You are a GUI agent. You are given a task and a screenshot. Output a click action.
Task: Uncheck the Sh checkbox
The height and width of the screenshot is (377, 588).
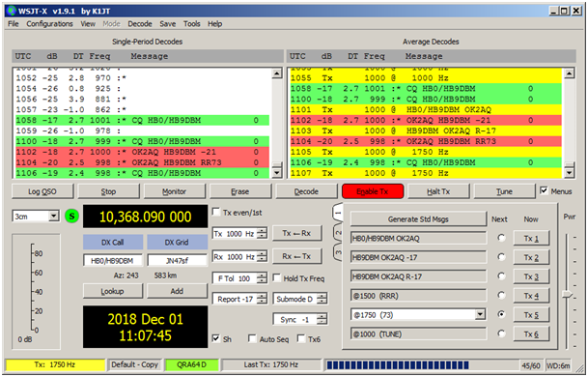click(216, 338)
